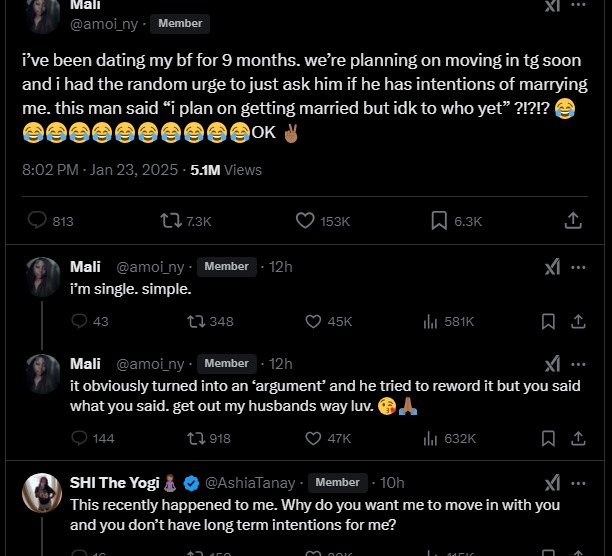Open @AshiaTanay profile handle link
The height and width of the screenshot is (556, 612).
click(x=251, y=483)
